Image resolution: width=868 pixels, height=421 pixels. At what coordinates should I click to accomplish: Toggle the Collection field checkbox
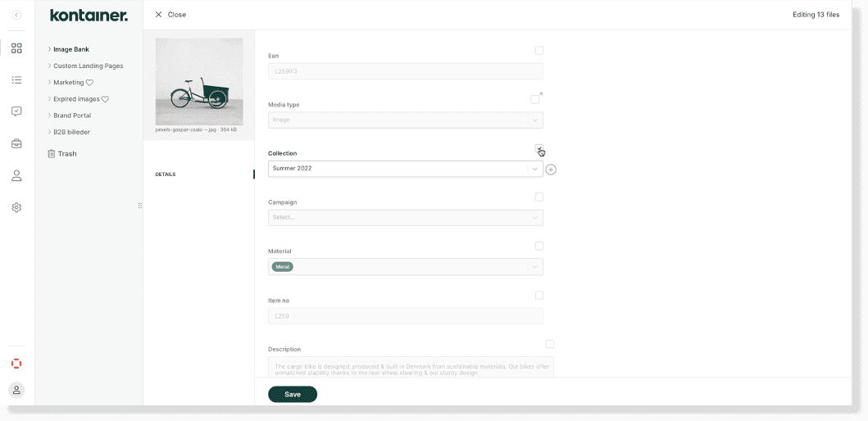pyautogui.click(x=539, y=148)
